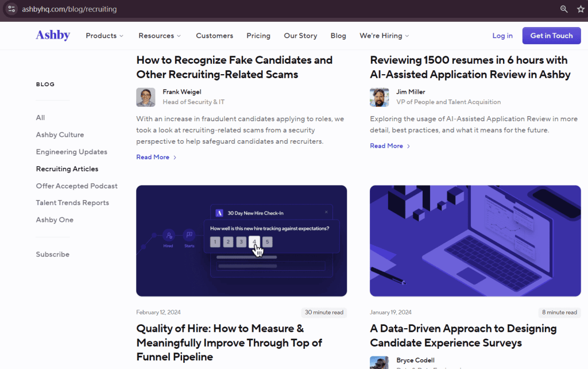Click the browser zoom magnifier icon

pos(564,9)
